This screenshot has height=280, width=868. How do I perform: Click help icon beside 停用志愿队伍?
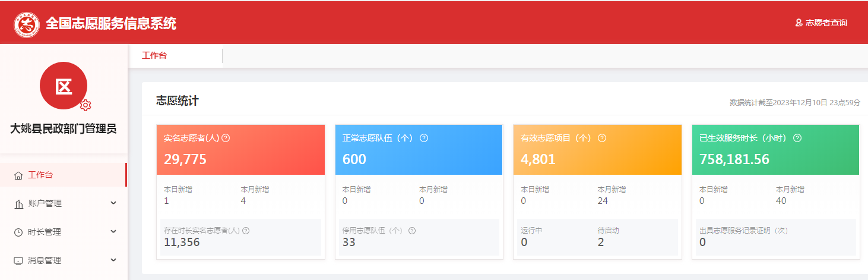412,231
